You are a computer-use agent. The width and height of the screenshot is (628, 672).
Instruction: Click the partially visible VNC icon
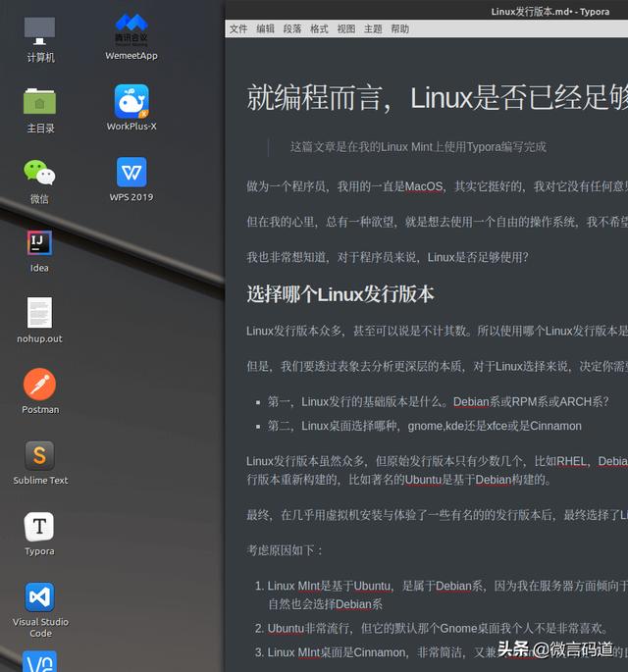pyautogui.click(x=39, y=661)
